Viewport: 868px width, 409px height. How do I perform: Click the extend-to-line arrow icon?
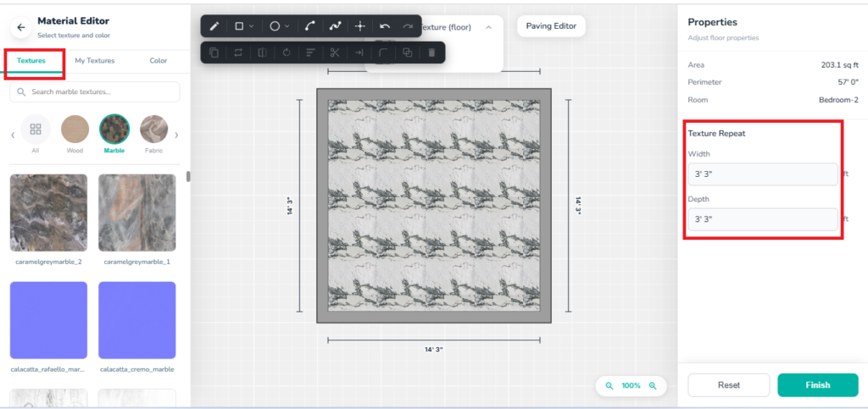click(x=359, y=53)
